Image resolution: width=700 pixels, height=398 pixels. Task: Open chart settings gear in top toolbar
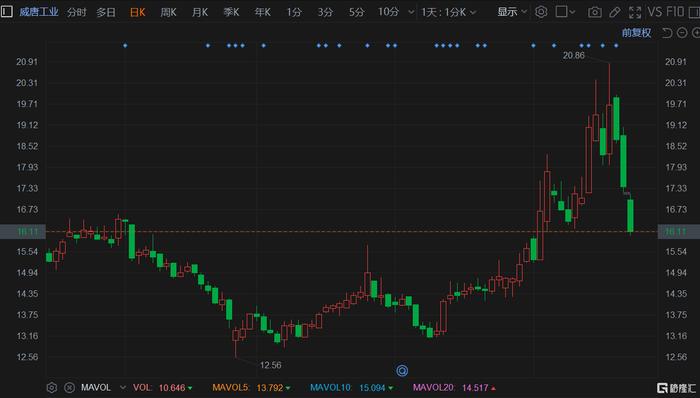tap(541, 12)
